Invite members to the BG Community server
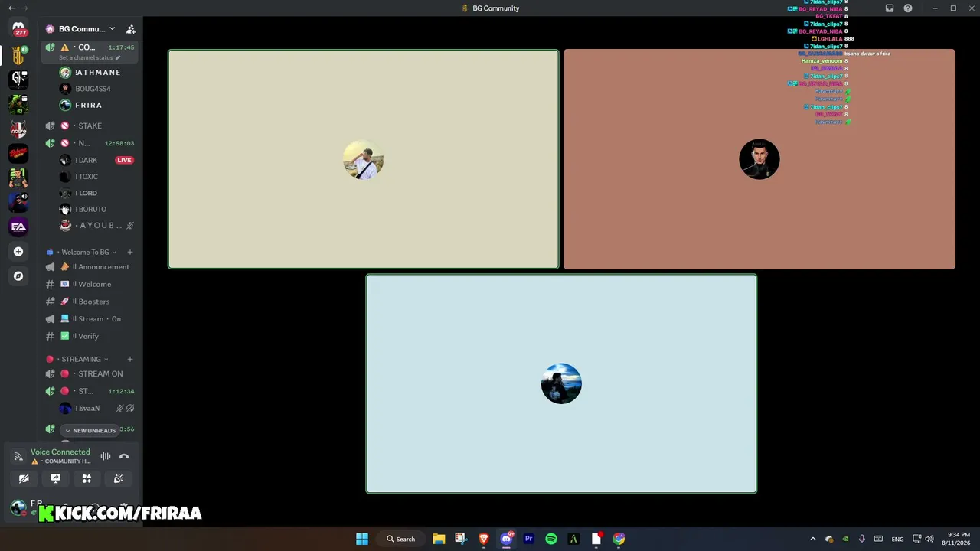The height and width of the screenshot is (551, 980). [131, 29]
